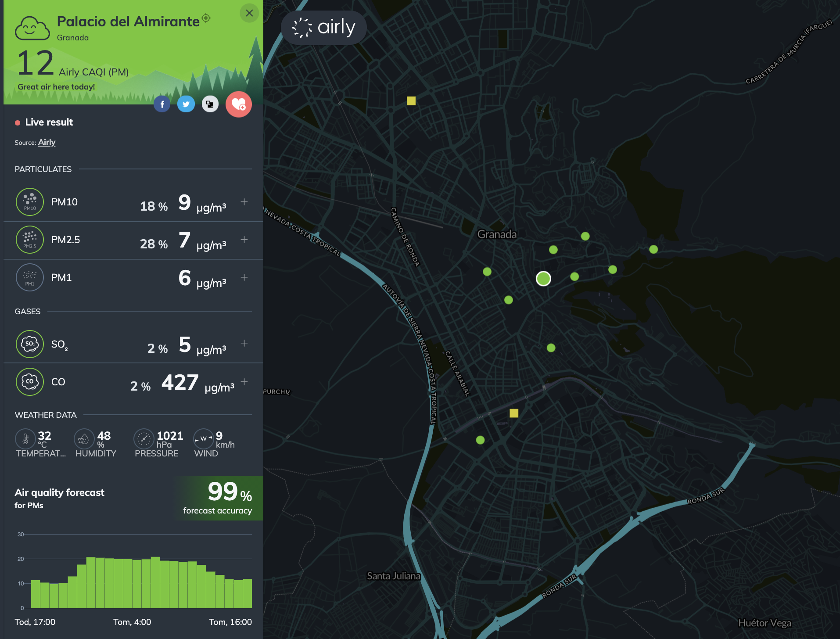Add station to favorites with heart button
The width and height of the screenshot is (840, 639).
pos(238,104)
